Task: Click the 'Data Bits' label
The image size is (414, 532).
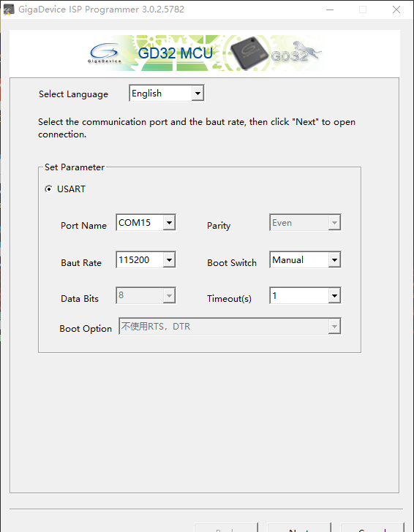Action: tap(80, 299)
